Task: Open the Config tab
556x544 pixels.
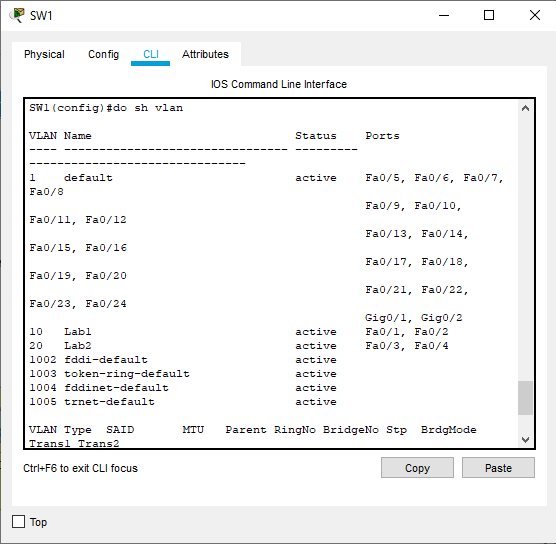Action: click(103, 54)
